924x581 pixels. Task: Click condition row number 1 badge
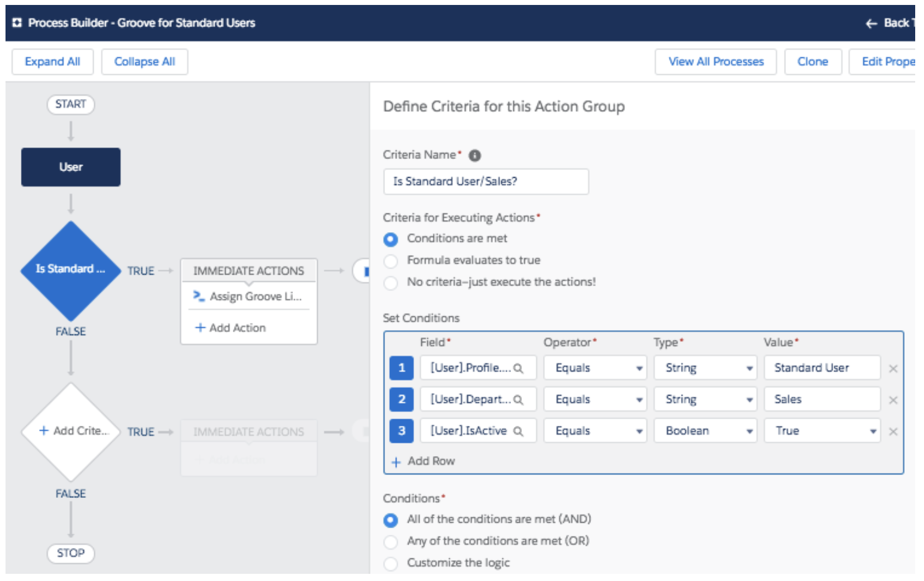[x=401, y=368]
